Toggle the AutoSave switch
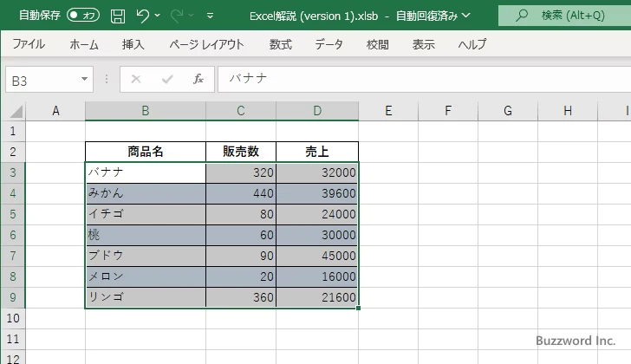631x364 pixels. click(83, 16)
